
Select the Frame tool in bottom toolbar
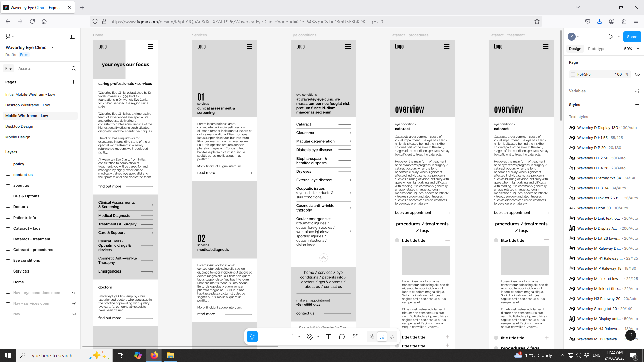click(271, 337)
